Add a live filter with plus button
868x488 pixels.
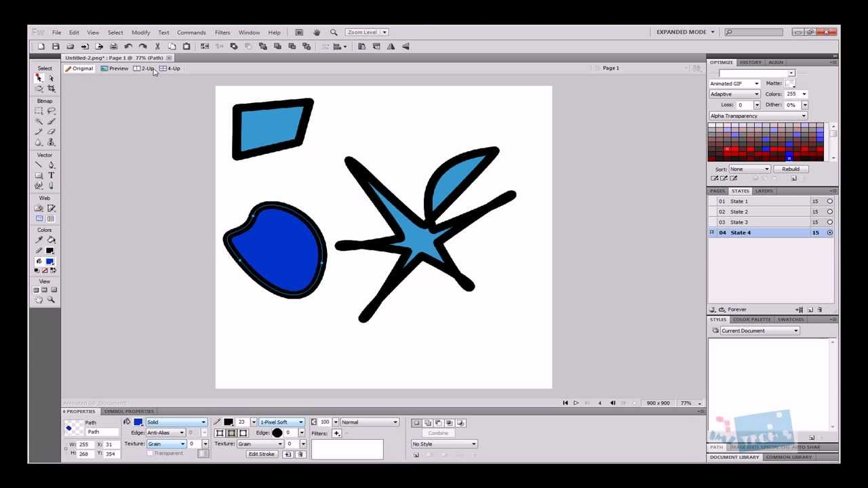coord(336,433)
